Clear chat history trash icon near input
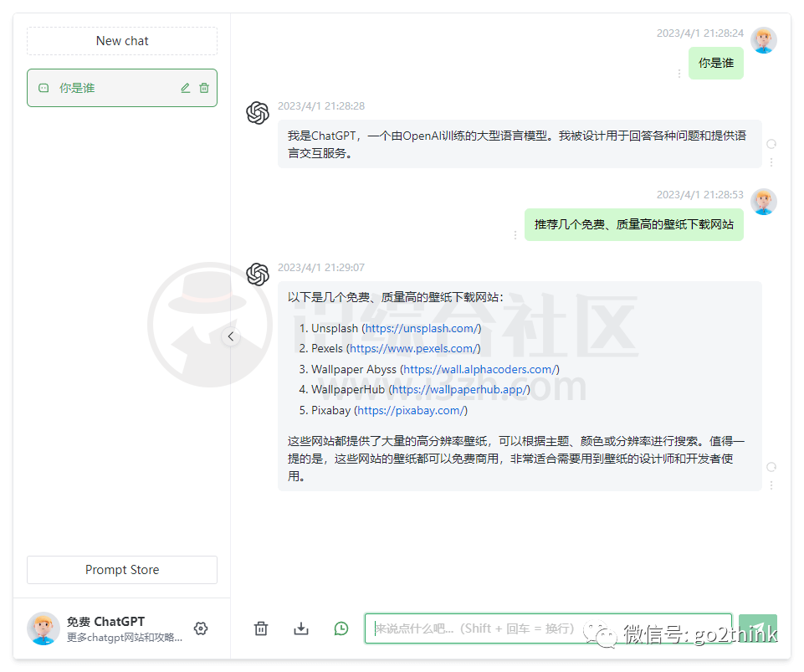804x672 pixels. [x=261, y=628]
